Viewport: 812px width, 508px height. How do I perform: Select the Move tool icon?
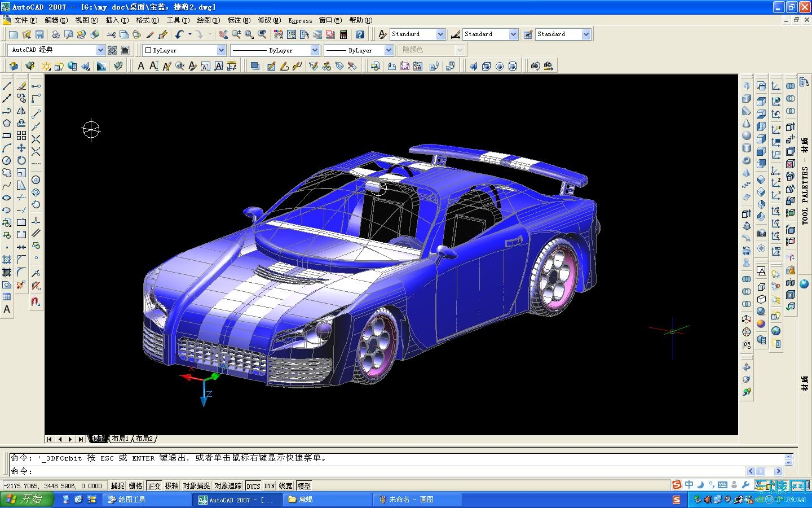21,148
